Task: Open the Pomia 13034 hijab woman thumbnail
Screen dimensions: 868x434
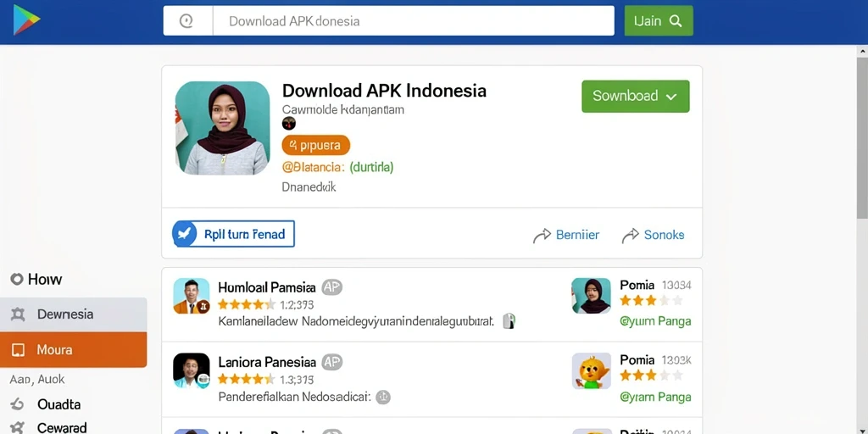Action: pyautogui.click(x=591, y=296)
